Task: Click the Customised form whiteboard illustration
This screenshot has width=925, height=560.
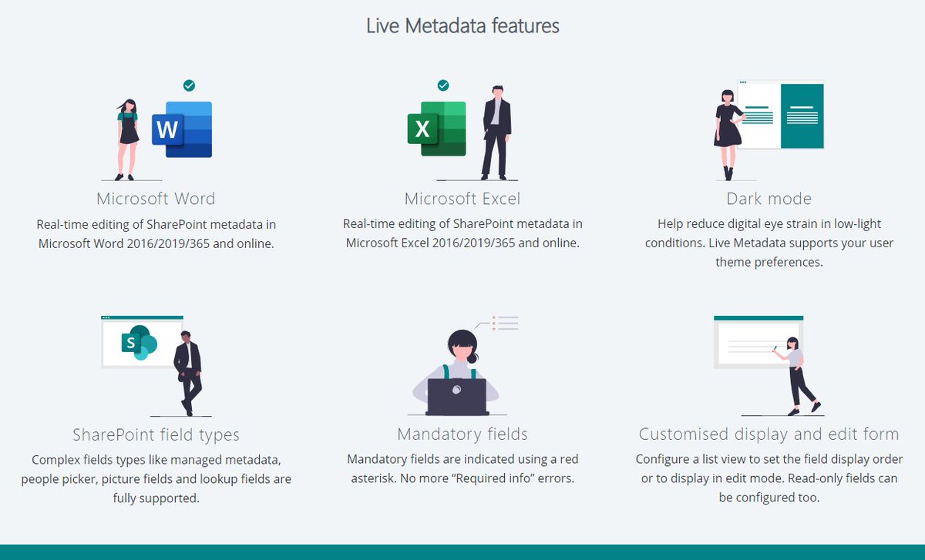Action: [x=769, y=365]
